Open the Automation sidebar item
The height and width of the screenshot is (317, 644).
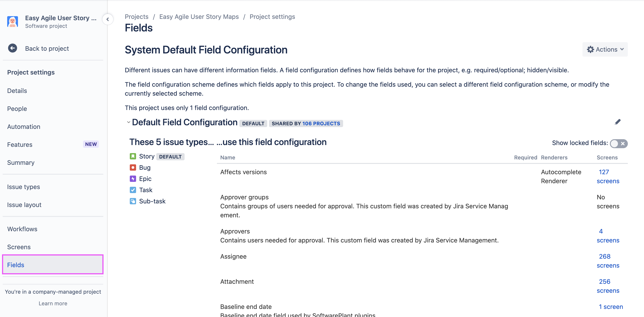point(24,127)
